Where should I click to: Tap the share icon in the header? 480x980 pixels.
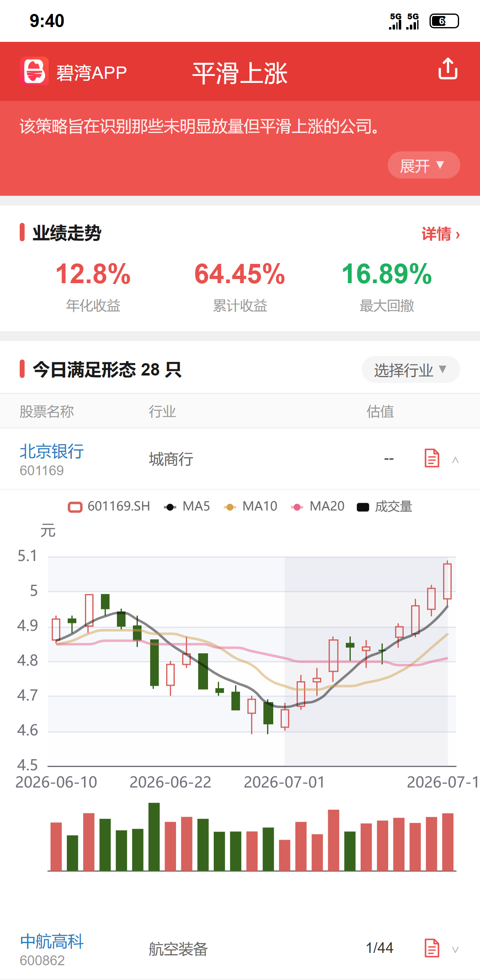tap(448, 69)
